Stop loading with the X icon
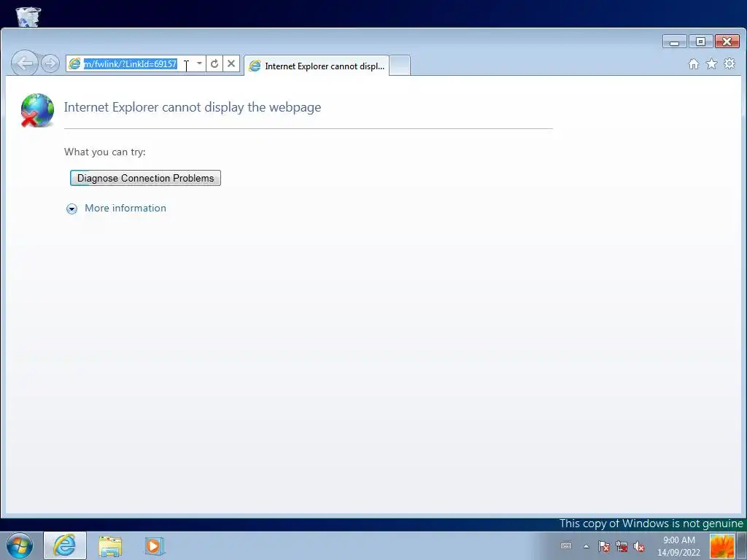This screenshot has height=560, width=747. point(231,63)
